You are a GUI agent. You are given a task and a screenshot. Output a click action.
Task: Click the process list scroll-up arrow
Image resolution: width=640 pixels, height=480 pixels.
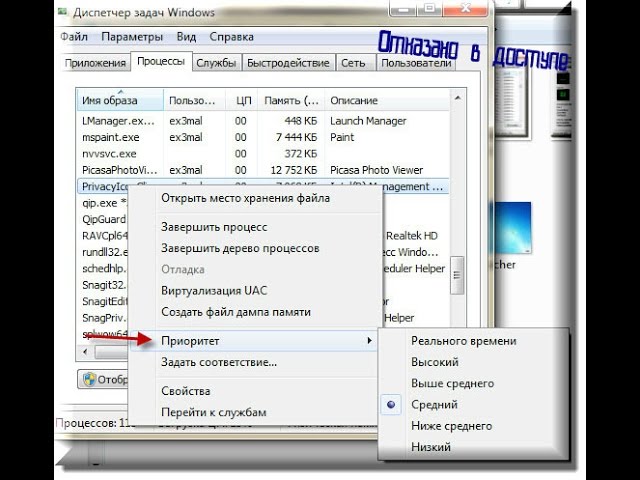(458, 98)
